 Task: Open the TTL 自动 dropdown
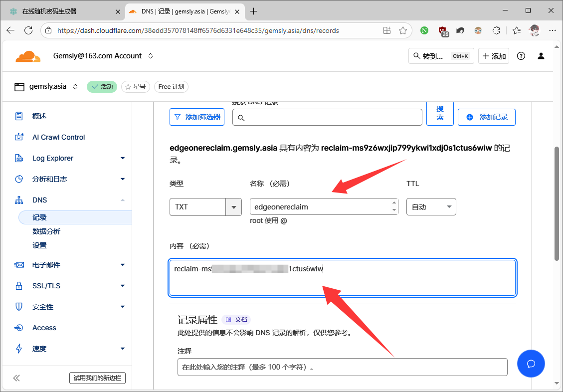431,206
